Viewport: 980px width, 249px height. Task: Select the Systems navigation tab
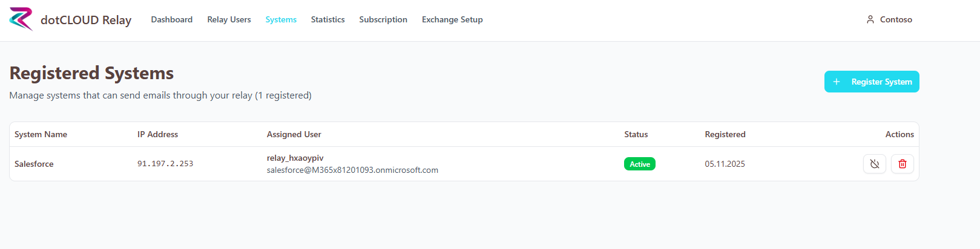tap(281, 19)
